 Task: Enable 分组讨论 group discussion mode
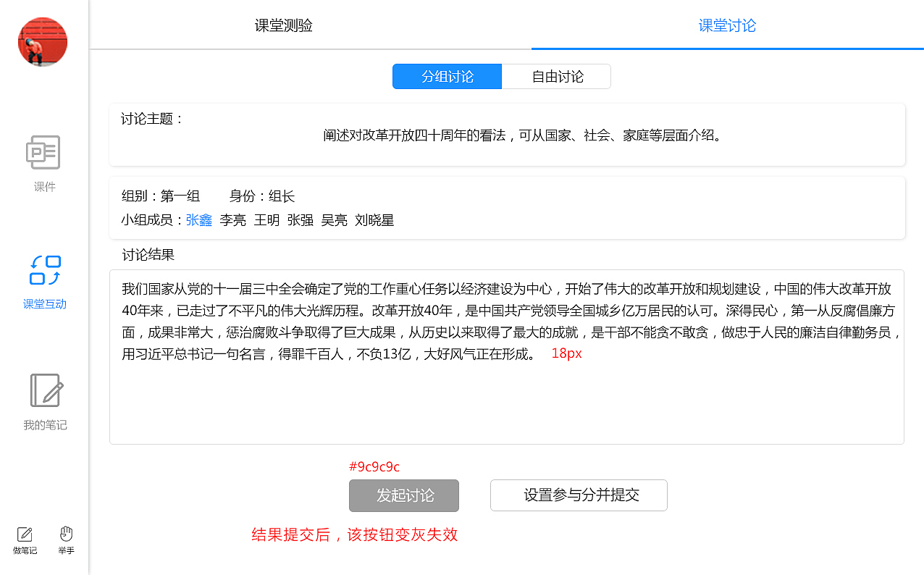447,76
